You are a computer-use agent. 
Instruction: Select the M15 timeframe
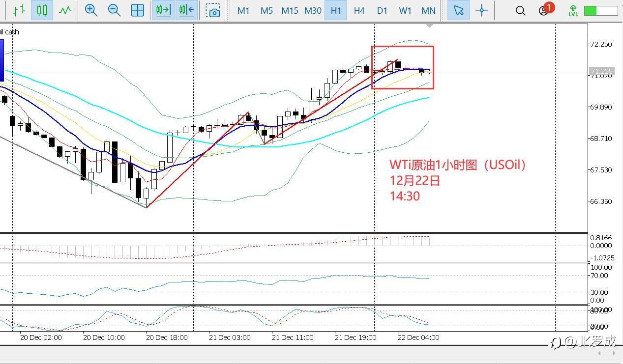(x=290, y=10)
